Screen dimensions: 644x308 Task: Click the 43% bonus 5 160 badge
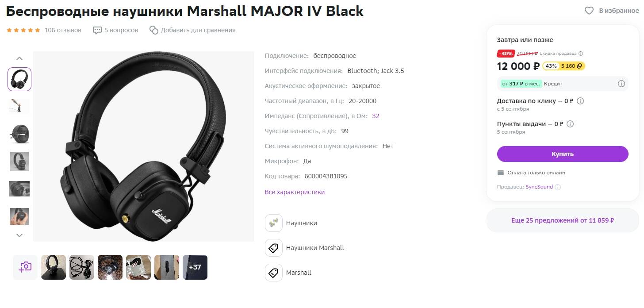(x=564, y=66)
